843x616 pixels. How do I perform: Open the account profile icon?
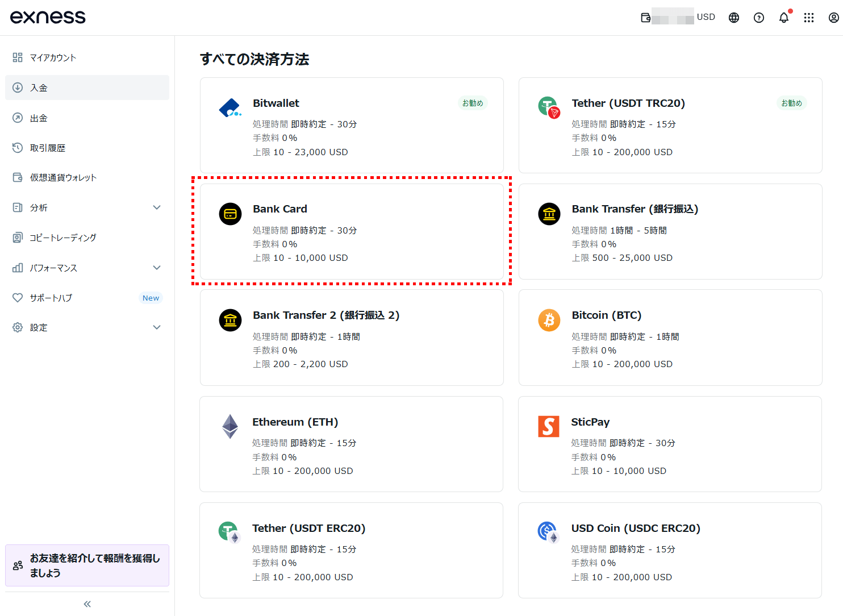coord(833,18)
